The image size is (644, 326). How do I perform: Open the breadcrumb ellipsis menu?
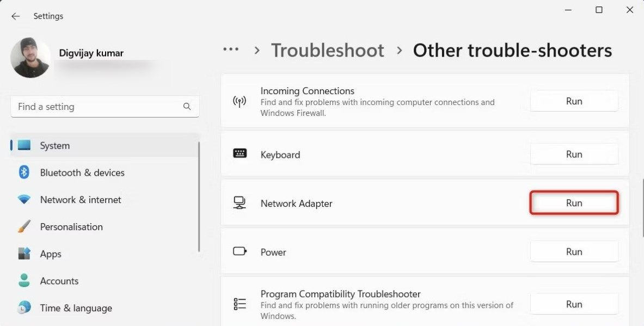point(231,50)
